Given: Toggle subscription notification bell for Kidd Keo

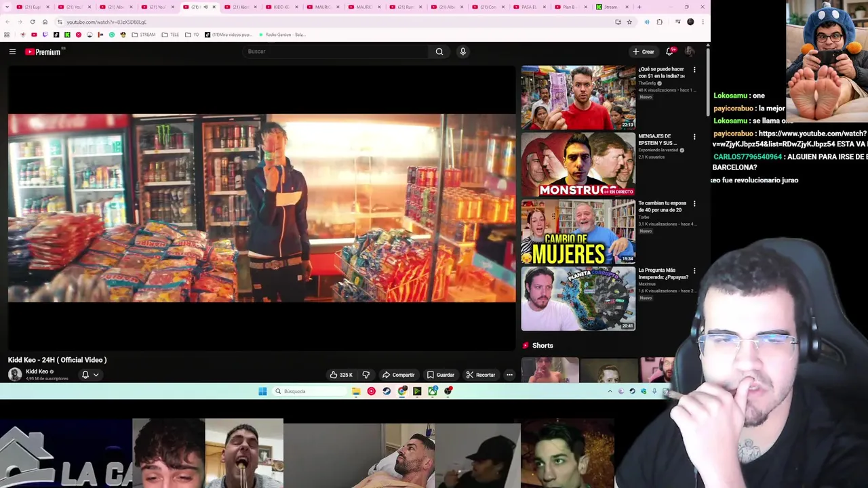Looking at the screenshot, I should (85, 374).
